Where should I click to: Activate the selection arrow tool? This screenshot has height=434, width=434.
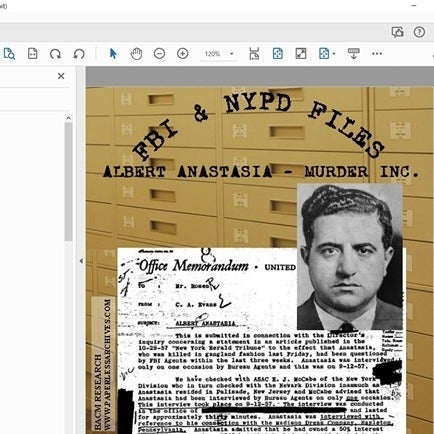pyautogui.click(x=113, y=54)
